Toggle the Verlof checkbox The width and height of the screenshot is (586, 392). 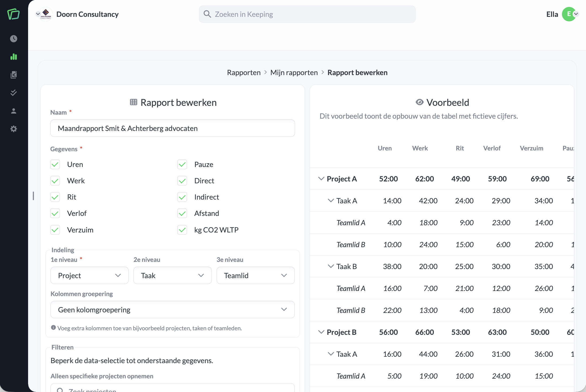pos(55,214)
